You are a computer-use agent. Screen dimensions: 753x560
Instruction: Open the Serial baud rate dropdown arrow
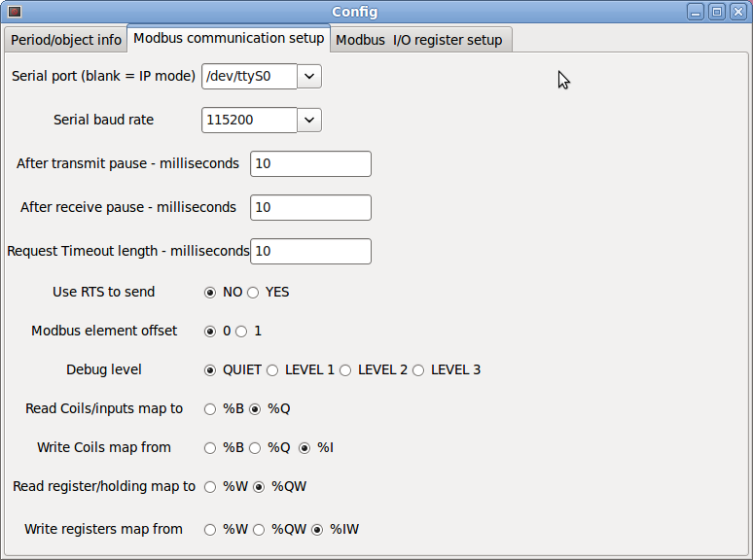point(309,120)
